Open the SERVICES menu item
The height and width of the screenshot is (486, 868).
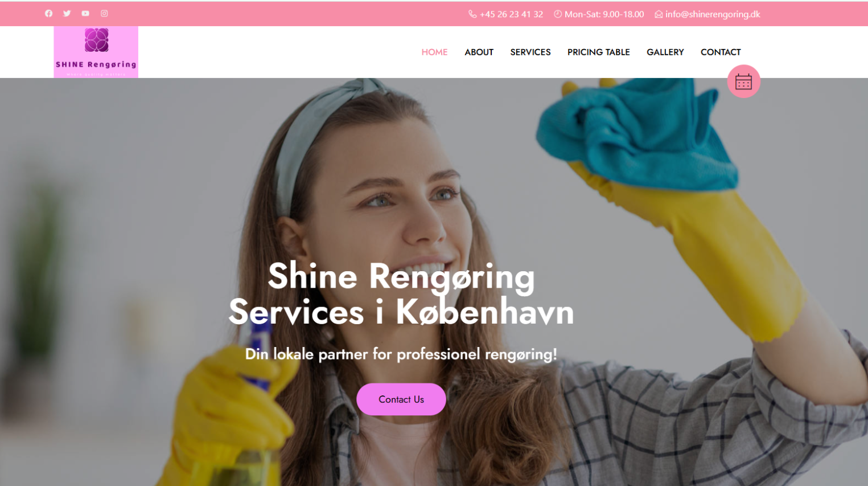coord(530,52)
